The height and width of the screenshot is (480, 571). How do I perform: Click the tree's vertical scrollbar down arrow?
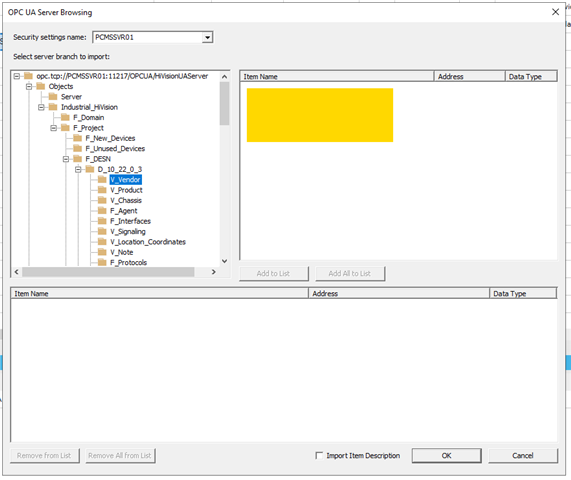tap(225, 261)
